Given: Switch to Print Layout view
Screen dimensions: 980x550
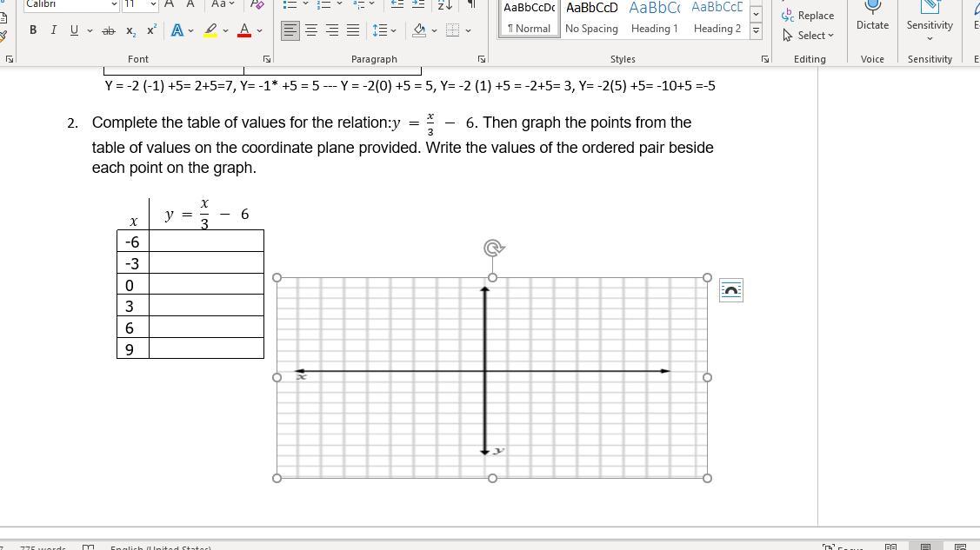Looking at the screenshot, I should click(925, 547).
